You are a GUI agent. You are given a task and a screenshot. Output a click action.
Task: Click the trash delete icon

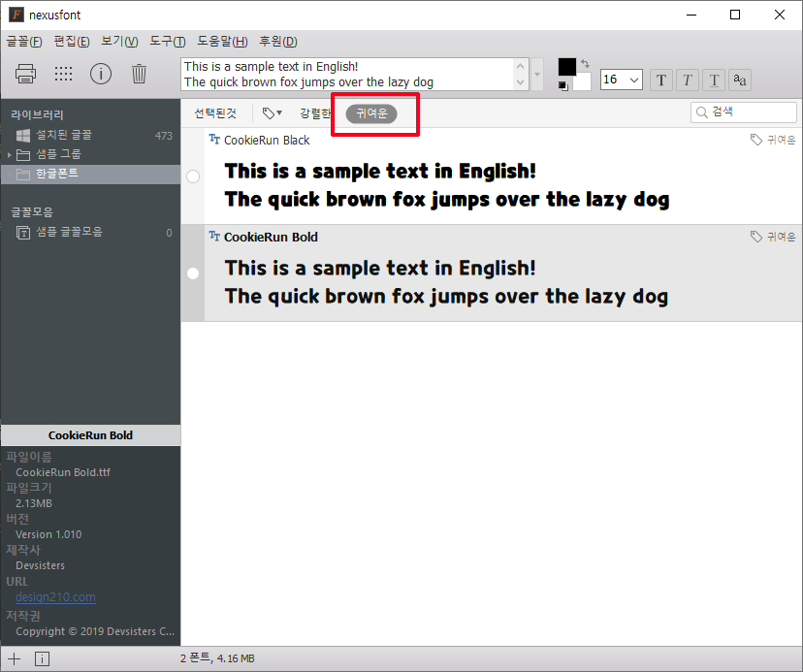click(x=139, y=74)
